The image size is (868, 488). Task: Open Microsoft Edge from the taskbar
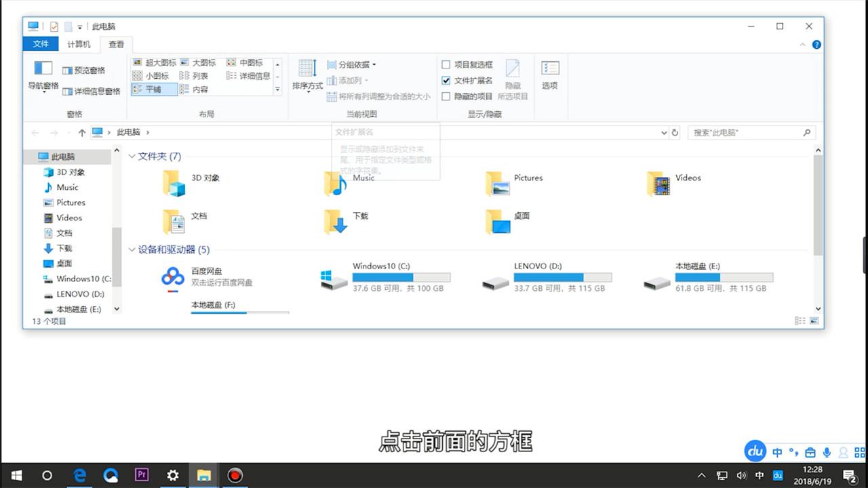[79, 475]
